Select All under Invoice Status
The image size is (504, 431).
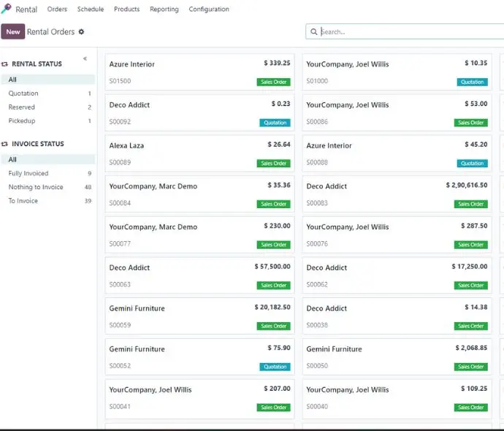(48, 159)
